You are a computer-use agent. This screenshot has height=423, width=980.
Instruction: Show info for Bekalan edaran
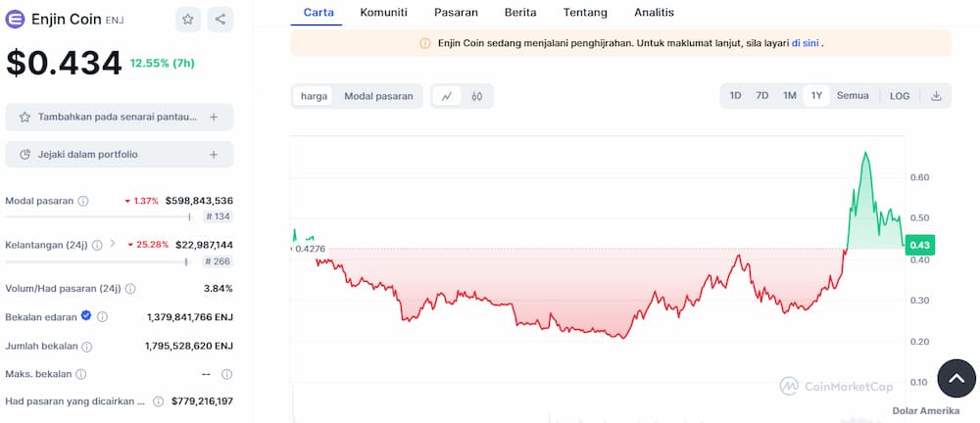tap(103, 317)
